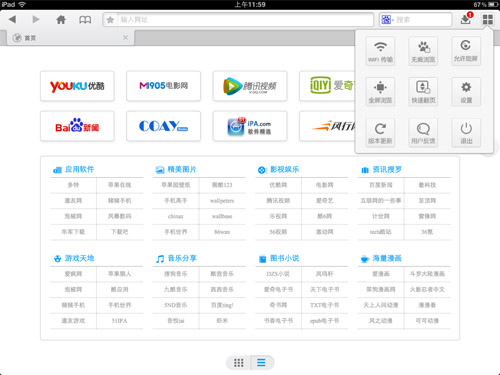Open the 虾米 link
This screenshot has width=500, height=375.
(222, 321)
